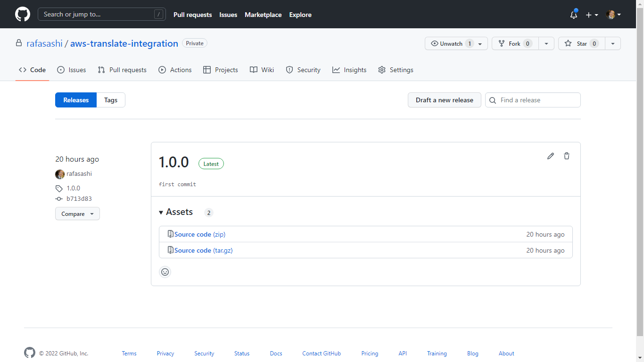This screenshot has width=644, height=362.
Task: Open the Star lists dropdown arrow
Action: click(x=613, y=43)
